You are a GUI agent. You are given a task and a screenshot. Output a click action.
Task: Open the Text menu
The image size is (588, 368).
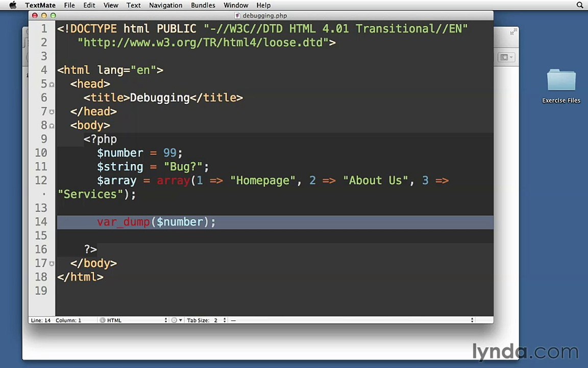tap(134, 5)
